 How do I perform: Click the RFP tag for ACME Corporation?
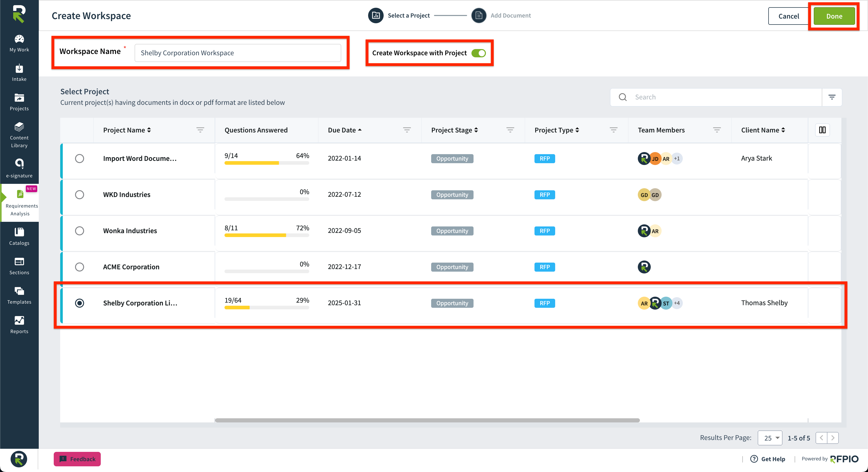pos(545,267)
